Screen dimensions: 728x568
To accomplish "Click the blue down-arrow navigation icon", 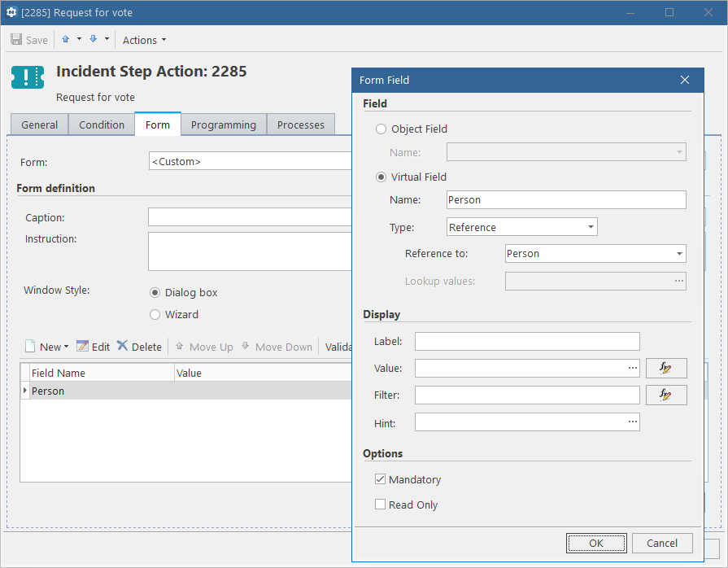I will click(x=92, y=39).
